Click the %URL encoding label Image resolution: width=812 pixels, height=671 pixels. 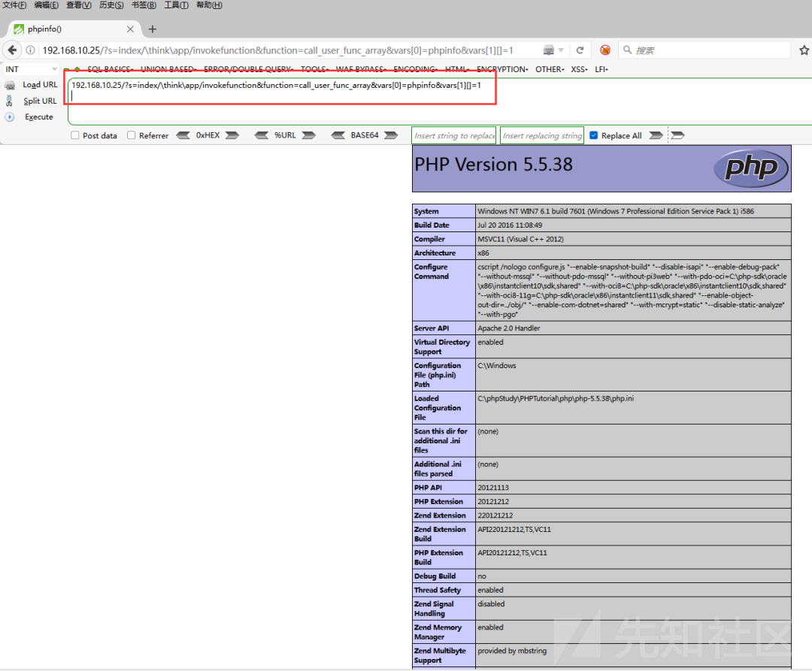pos(285,135)
